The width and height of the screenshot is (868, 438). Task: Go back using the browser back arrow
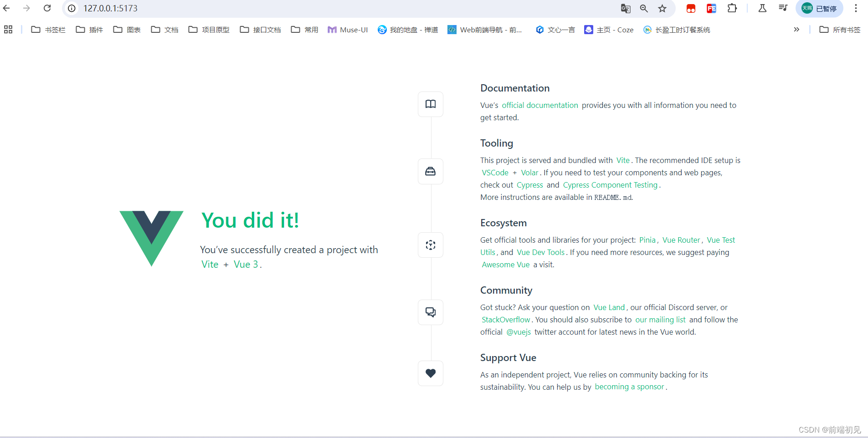tap(7, 8)
